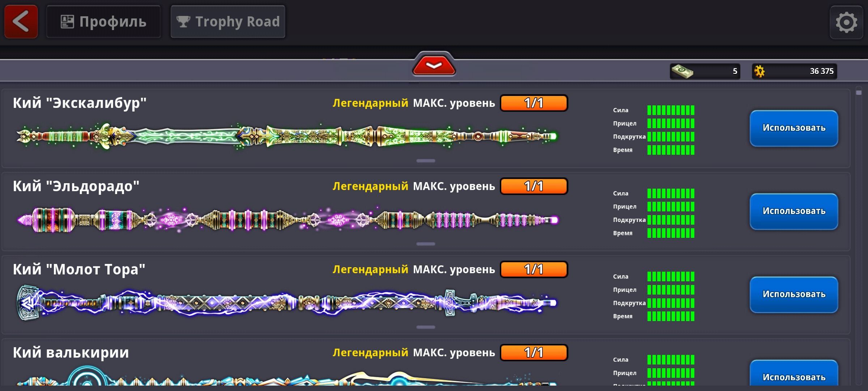Tap the gold gear coins icon
Image resolution: width=868 pixels, height=391 pixels.
point(759,71)
